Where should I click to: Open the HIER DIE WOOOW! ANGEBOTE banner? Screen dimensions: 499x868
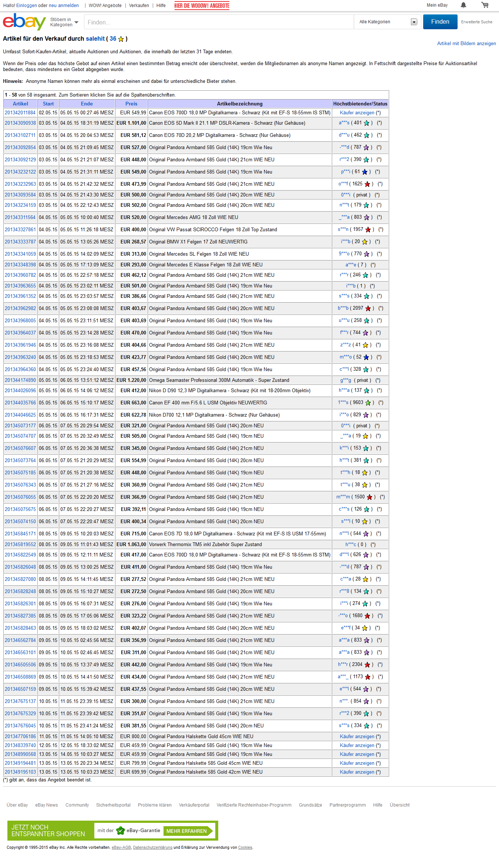click(x=202, y=6)
